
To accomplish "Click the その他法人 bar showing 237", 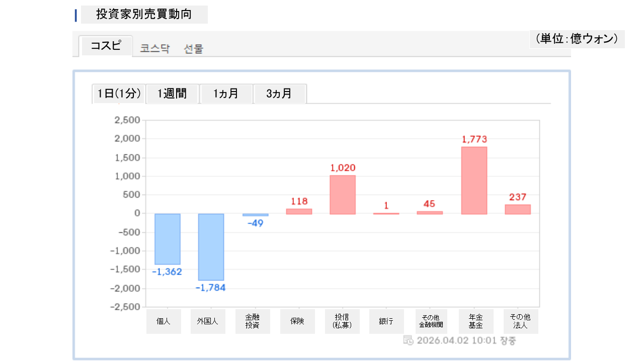I will pyautogui.click(x=518, y=209).
